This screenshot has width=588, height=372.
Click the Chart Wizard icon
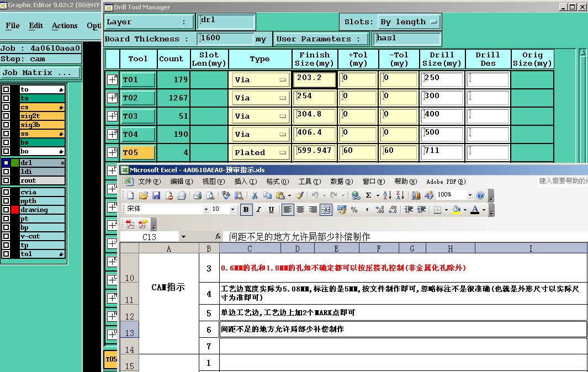click(x=416, y=195)
